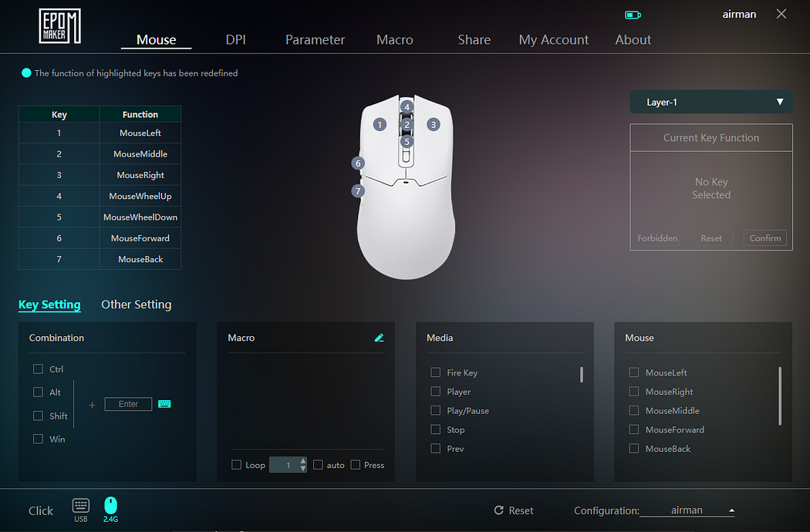Check the Stop media option

pos(436,429)
